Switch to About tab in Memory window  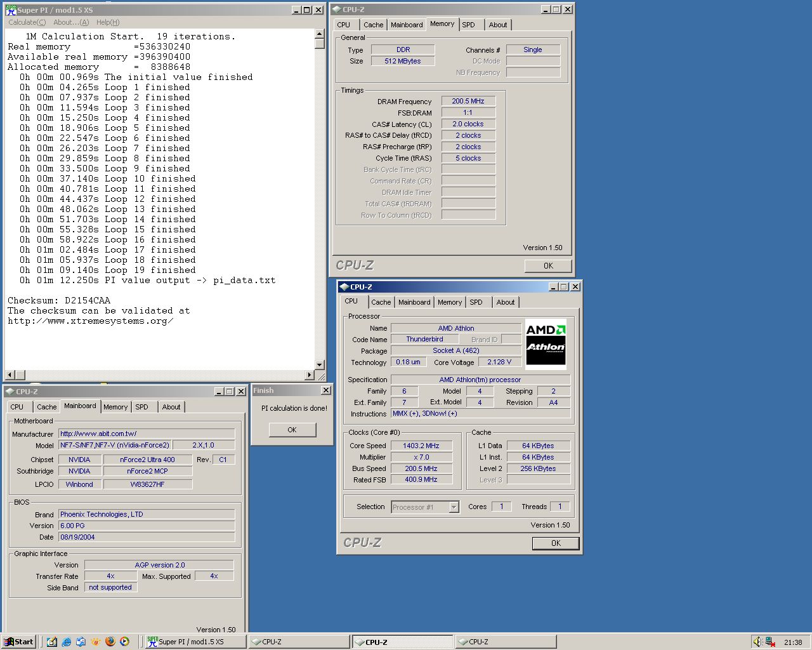coord(498,25)
